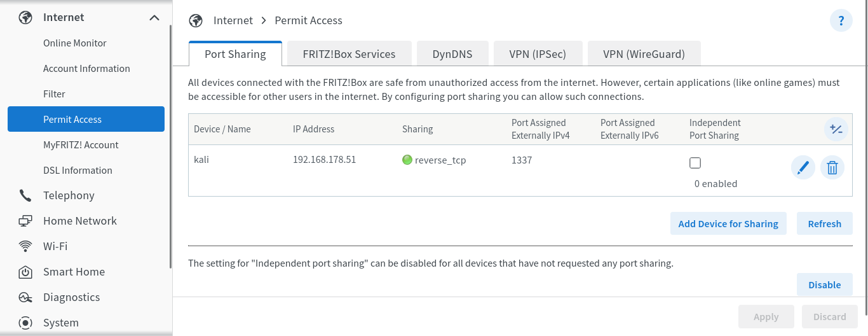The image size is (868, 336).
Task: Open help via the question mark icon
Action: click(841, 20)
